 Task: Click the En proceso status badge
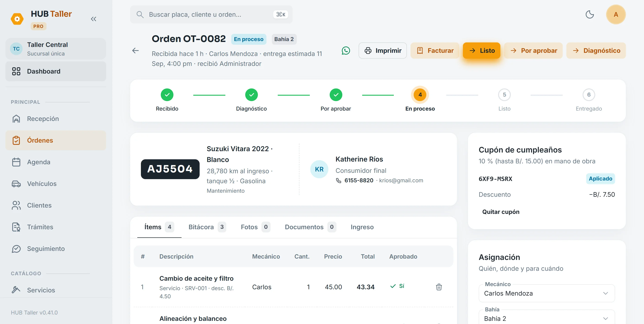click(248, 39)
